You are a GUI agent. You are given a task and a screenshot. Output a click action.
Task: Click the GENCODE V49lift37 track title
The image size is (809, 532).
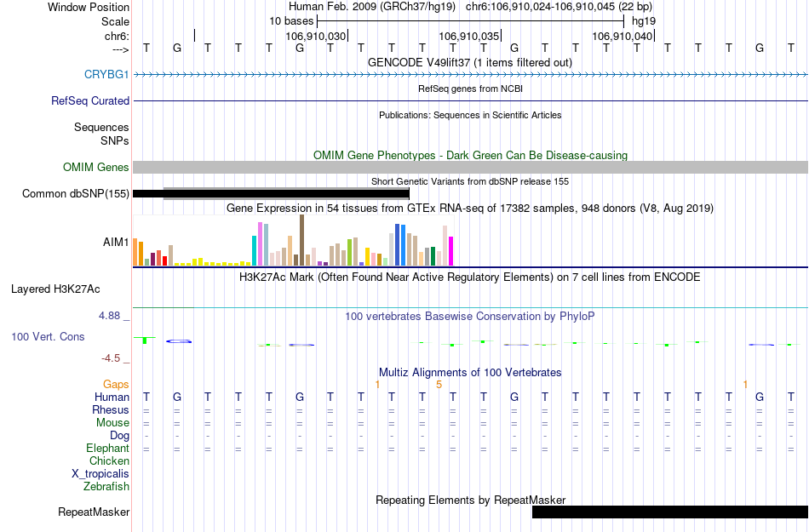(470, 62)
